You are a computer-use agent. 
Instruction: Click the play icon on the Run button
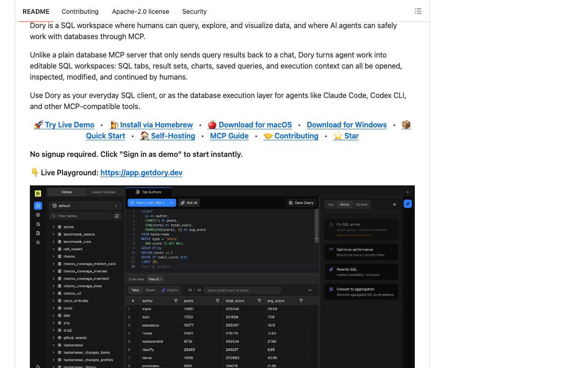[x=132, y=203]
